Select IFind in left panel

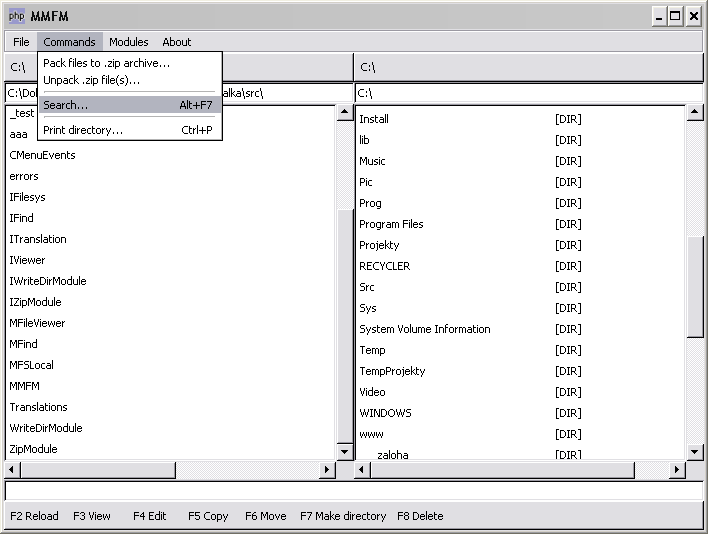(22, 218)
